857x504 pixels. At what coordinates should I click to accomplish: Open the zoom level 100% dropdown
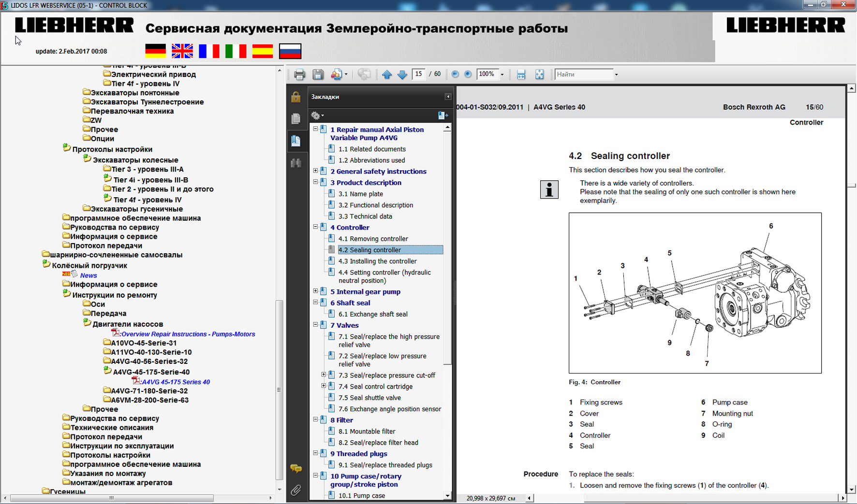pyautogui.click(x=502, y=74)
